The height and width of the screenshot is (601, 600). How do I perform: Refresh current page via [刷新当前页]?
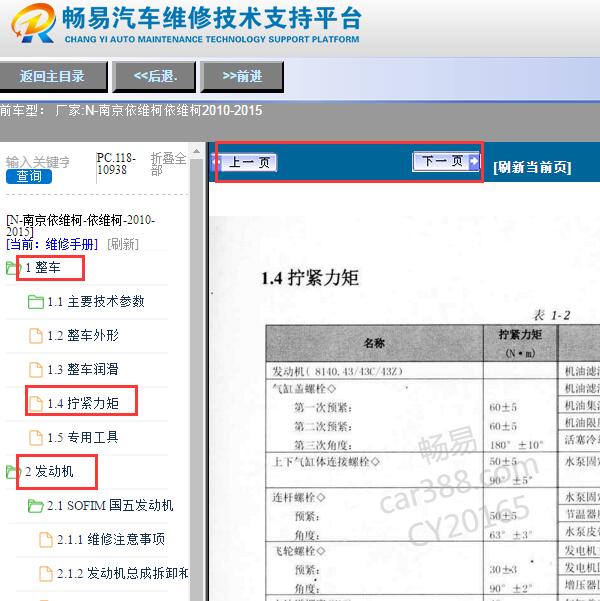tap(532, 167)
